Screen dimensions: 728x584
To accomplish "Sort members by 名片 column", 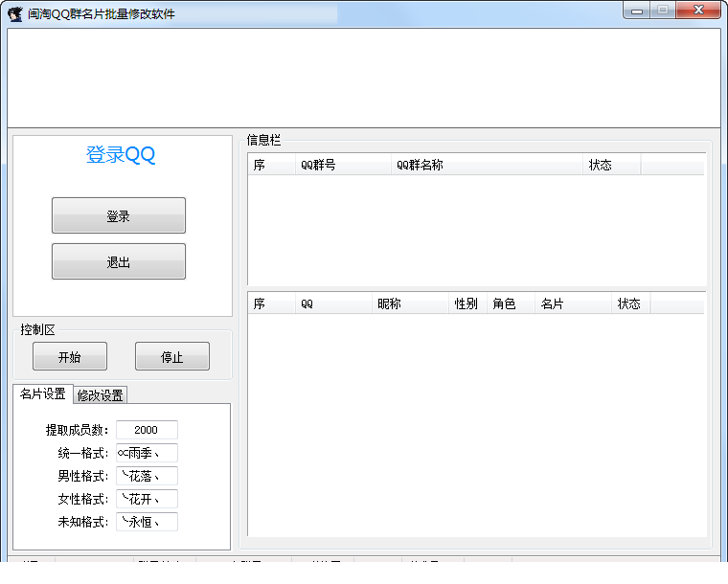I will click(573, 303).
